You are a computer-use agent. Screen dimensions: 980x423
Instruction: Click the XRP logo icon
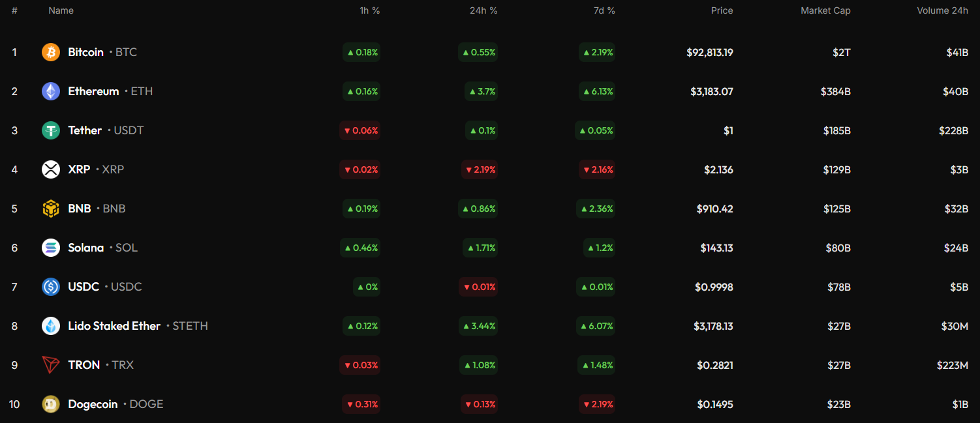click(51, 169)
